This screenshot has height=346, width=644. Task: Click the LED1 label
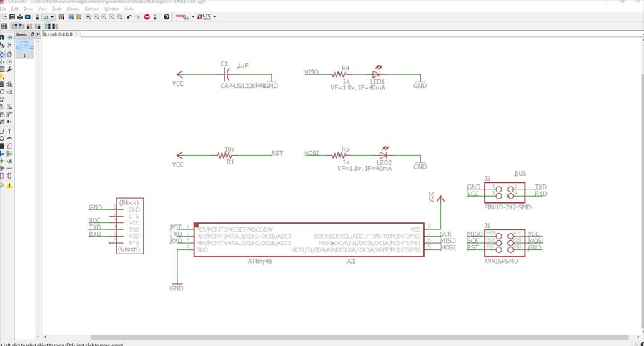[377, 81]
